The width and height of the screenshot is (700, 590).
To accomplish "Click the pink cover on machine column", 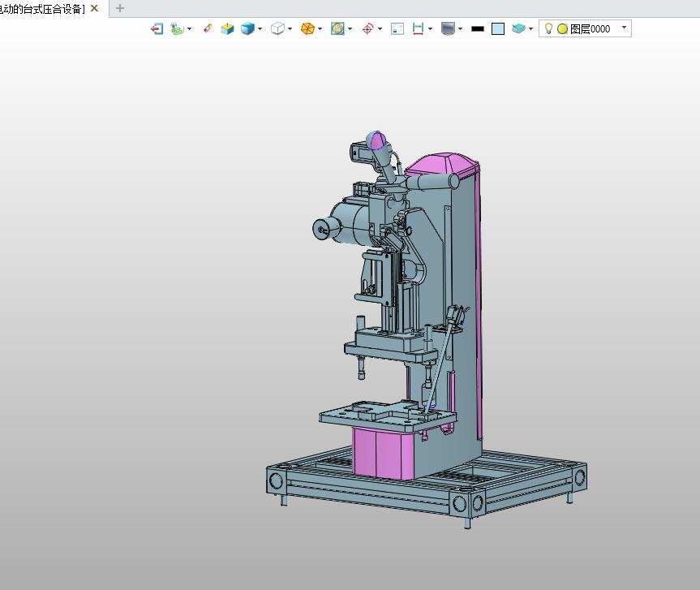I will click(x=442, y=163).
